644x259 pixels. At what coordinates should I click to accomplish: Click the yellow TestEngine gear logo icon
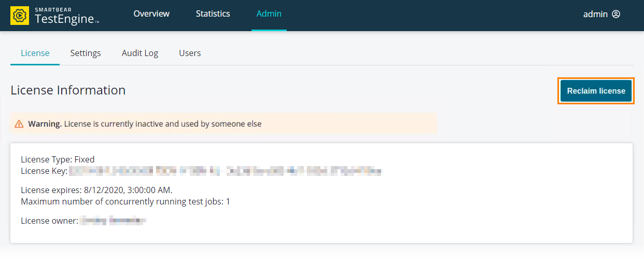click(x=20, y=16)
